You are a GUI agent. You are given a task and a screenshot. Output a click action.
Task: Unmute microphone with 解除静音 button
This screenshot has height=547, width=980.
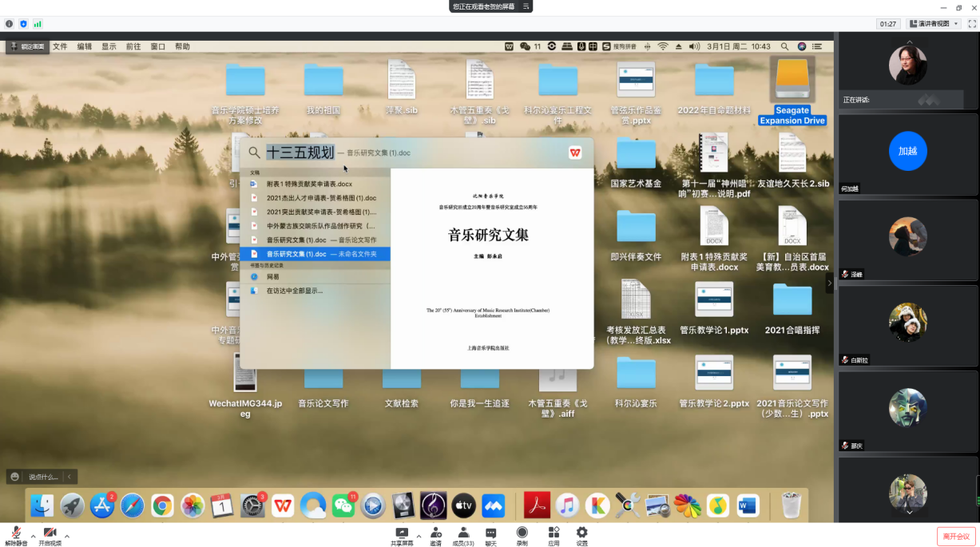coord(16,533)
